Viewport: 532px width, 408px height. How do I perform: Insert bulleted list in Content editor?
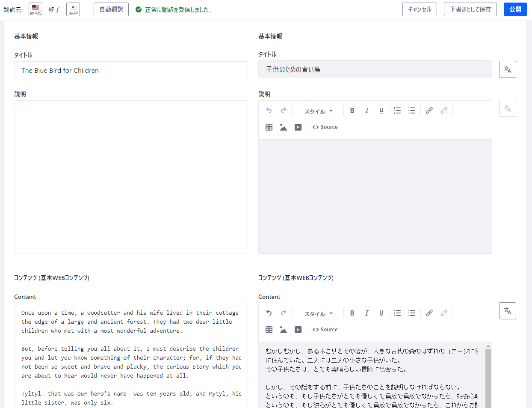pos(412,313)
